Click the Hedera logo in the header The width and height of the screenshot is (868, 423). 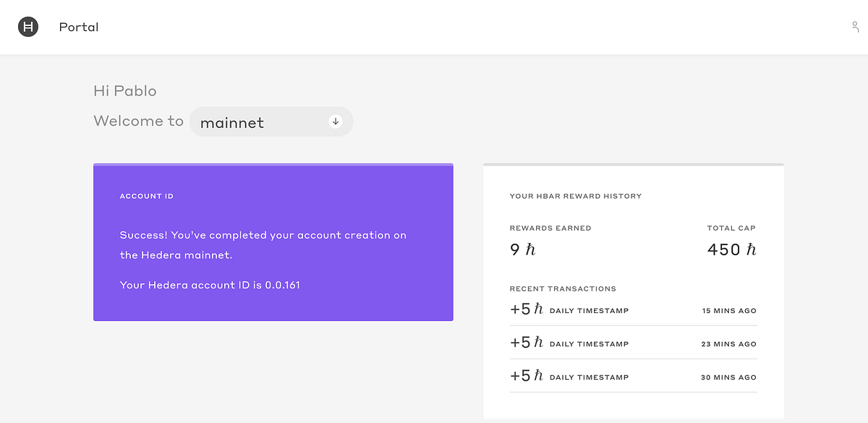click(27, 27)
